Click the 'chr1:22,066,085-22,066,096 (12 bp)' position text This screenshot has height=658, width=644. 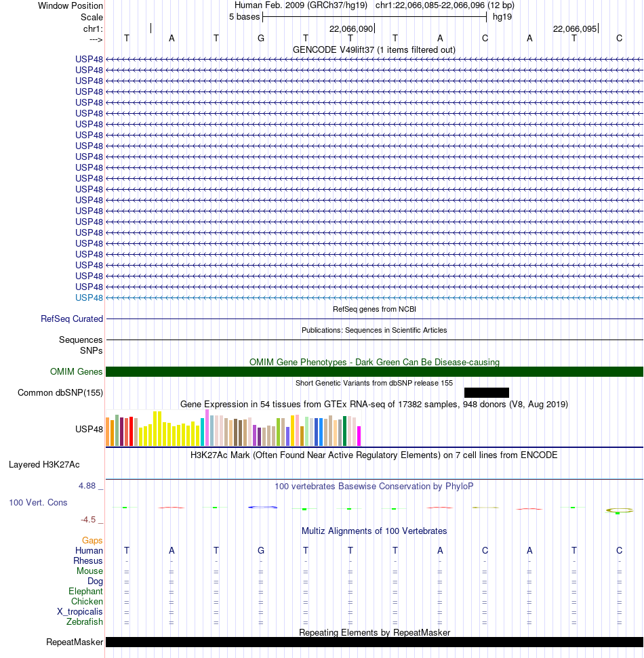pyautogui.click(x=445, y=5)
